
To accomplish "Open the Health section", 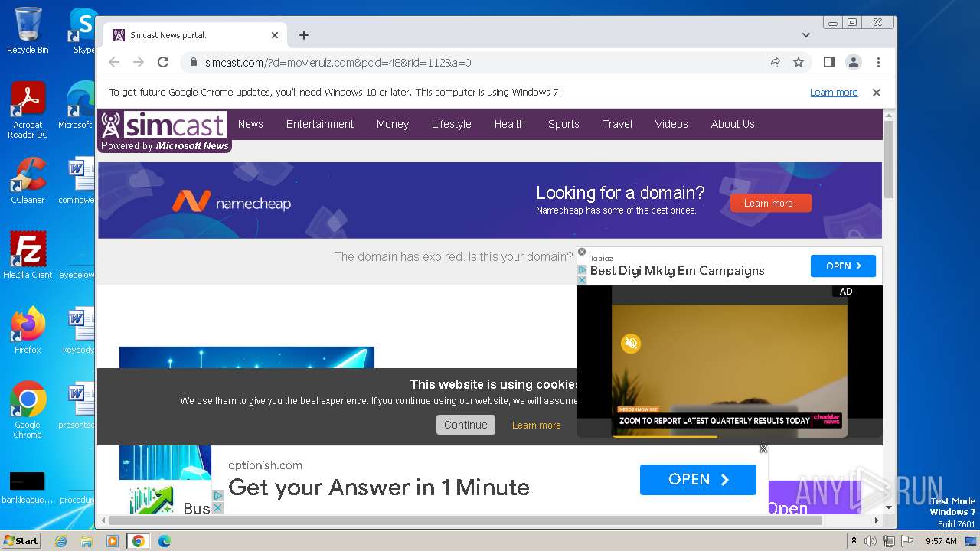I will tap(510, 124).
